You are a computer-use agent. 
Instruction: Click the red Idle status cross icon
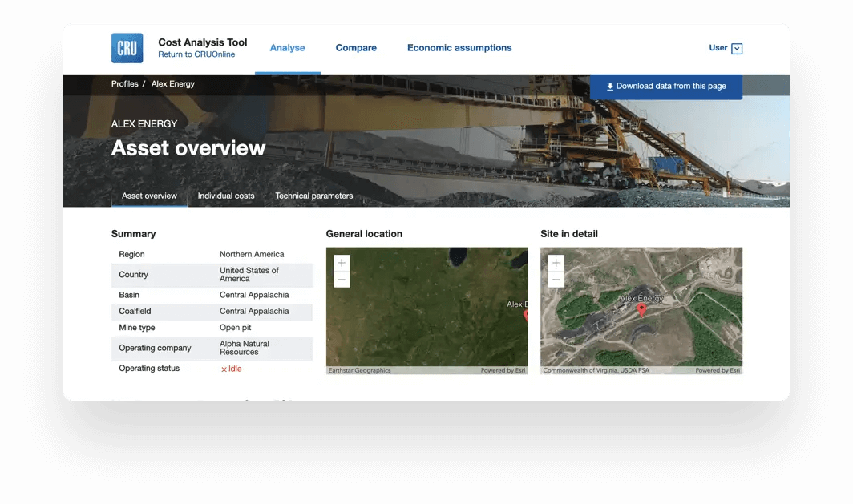click(224, 369)
